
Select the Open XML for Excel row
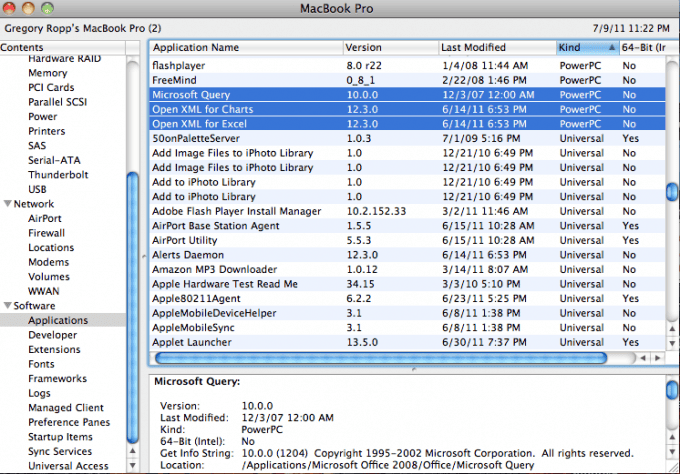pyautogui.click(x=407, y=124)
